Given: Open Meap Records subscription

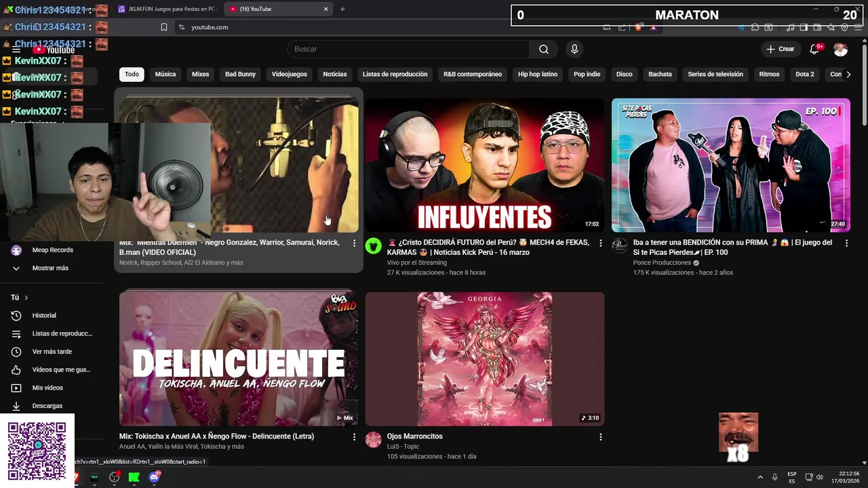Looking at the screenshot, I should [52, 250].
